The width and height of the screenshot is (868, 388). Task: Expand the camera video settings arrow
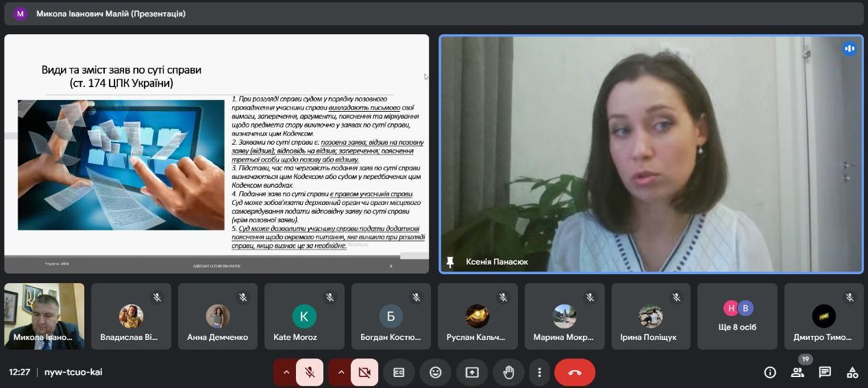coord(340,372)
